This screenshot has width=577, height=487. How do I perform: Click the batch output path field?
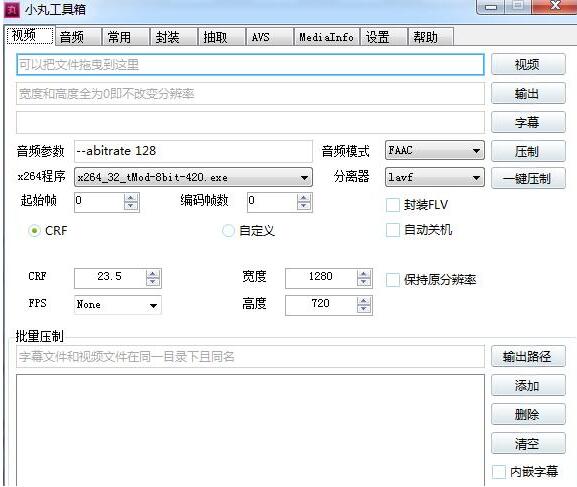point(250,356)
